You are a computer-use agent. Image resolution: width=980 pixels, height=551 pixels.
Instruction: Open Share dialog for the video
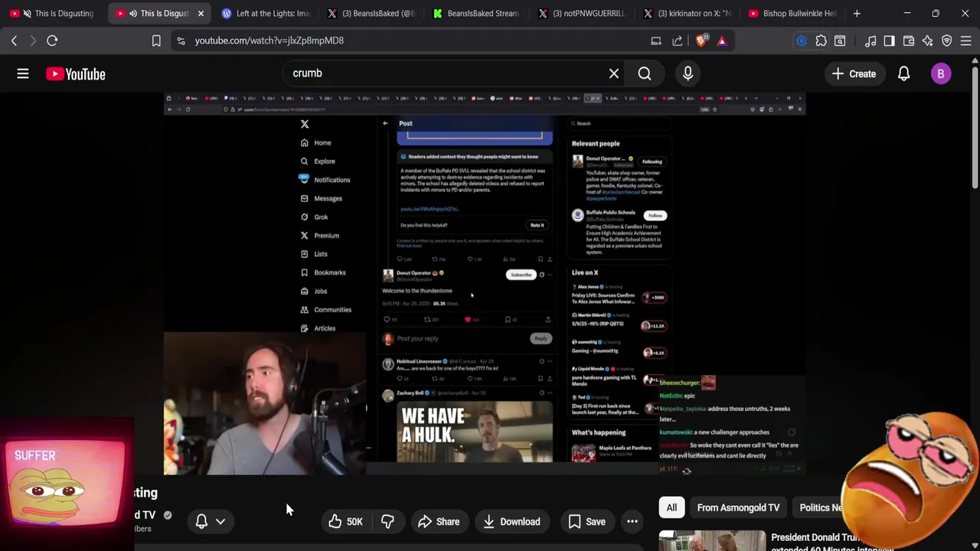439,522
